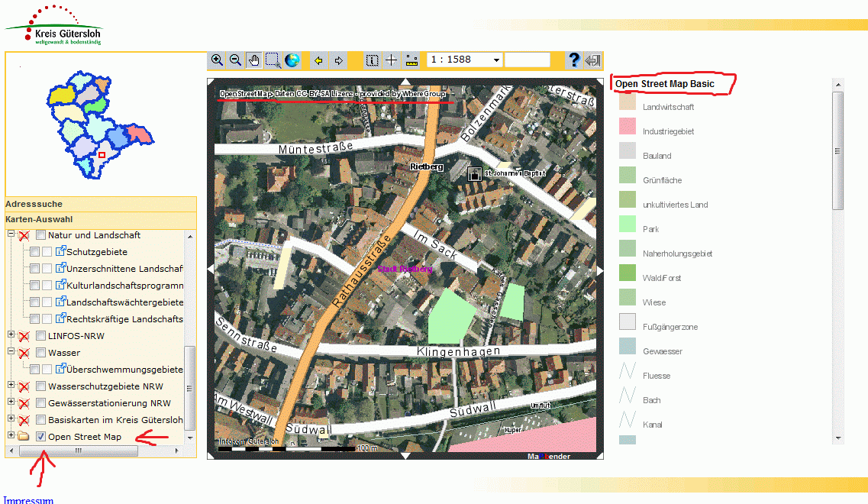
Task: Open the Impressum link
Action: [x=28, y=500]
